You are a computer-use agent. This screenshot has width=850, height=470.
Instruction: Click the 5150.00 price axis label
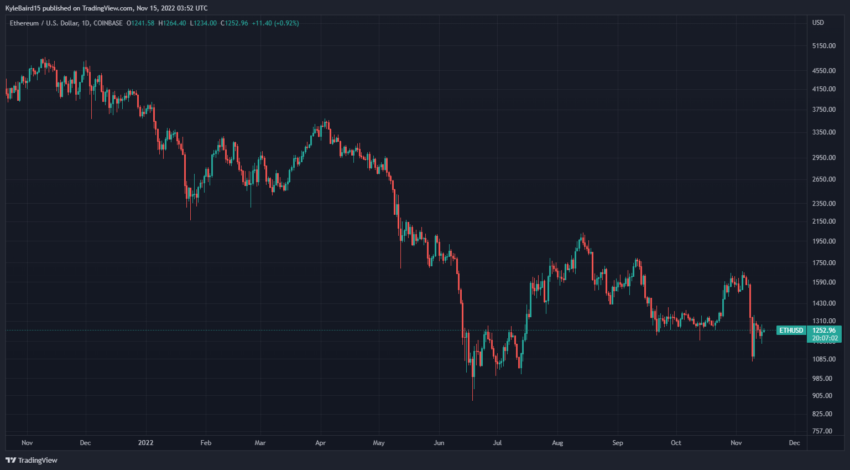[x=823, y=46]
